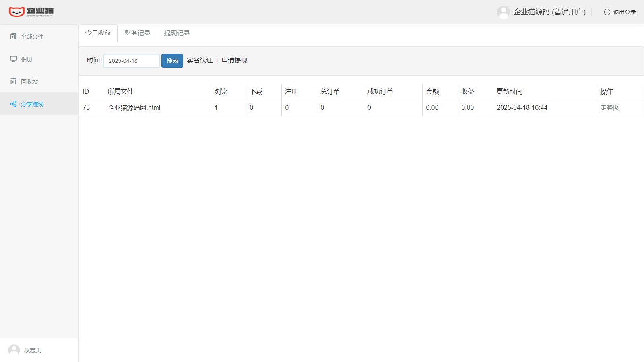Open the 相册 section from sidebar

[x=13, y=59]
